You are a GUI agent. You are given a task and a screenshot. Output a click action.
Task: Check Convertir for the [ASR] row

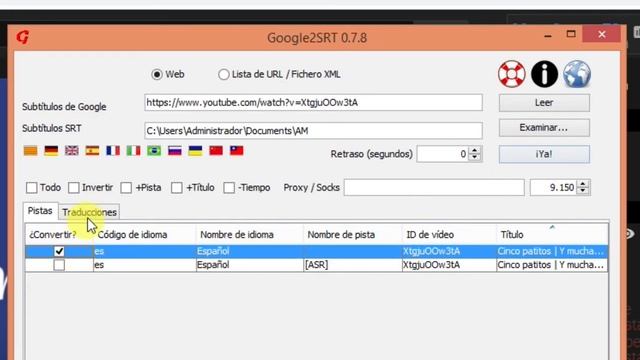pyautogui.click(x=59, y=265)
